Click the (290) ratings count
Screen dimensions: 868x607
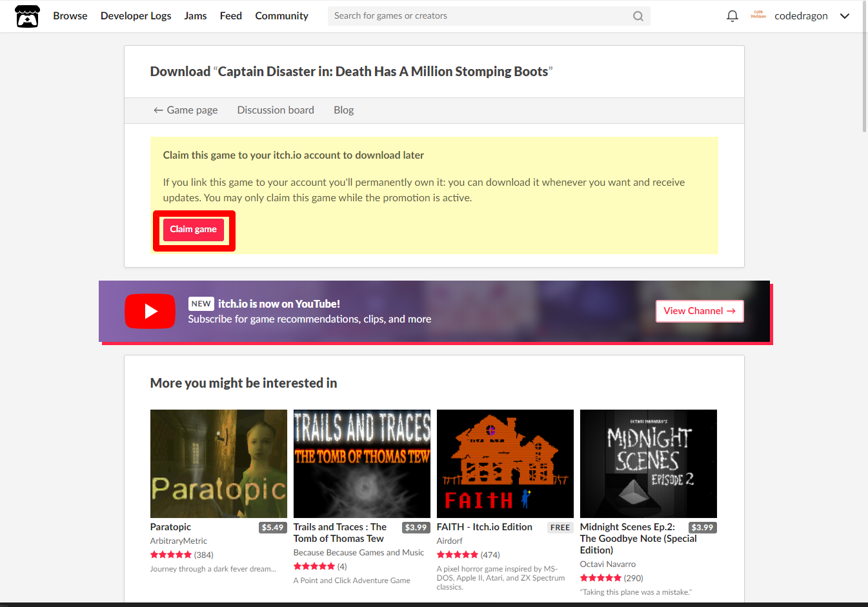(634, 578)
